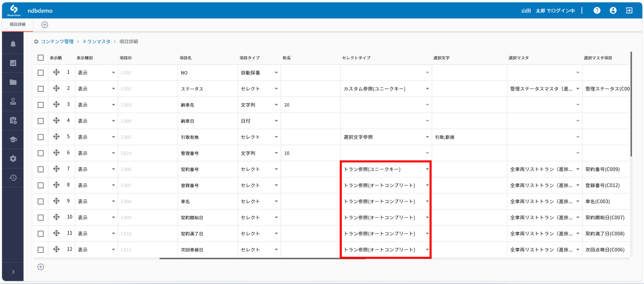644x284 pixels.
Task: Click the 項目名 column header
Action: click(185, 58)
